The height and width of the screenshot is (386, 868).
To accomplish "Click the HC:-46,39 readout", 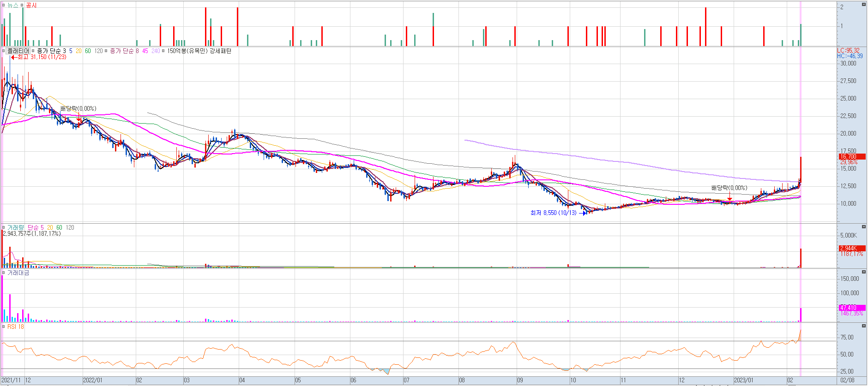I will click(850, 56).
